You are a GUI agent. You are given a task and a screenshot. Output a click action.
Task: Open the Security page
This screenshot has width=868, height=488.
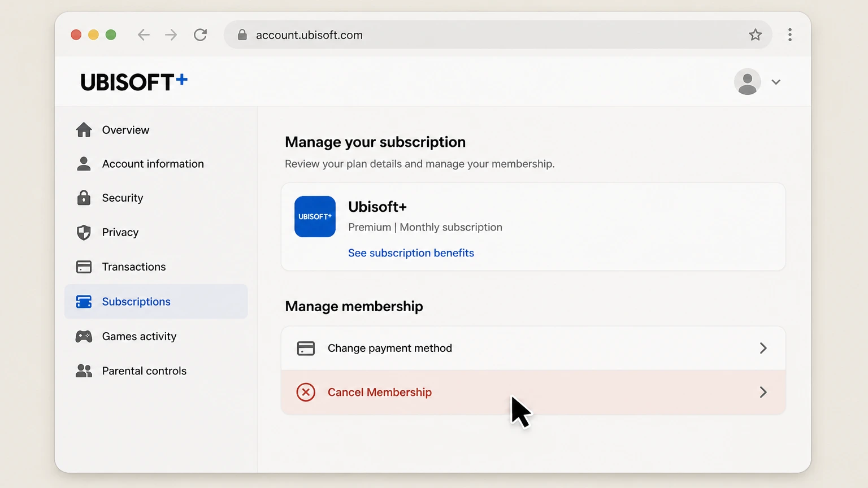[x=156, y=198]
